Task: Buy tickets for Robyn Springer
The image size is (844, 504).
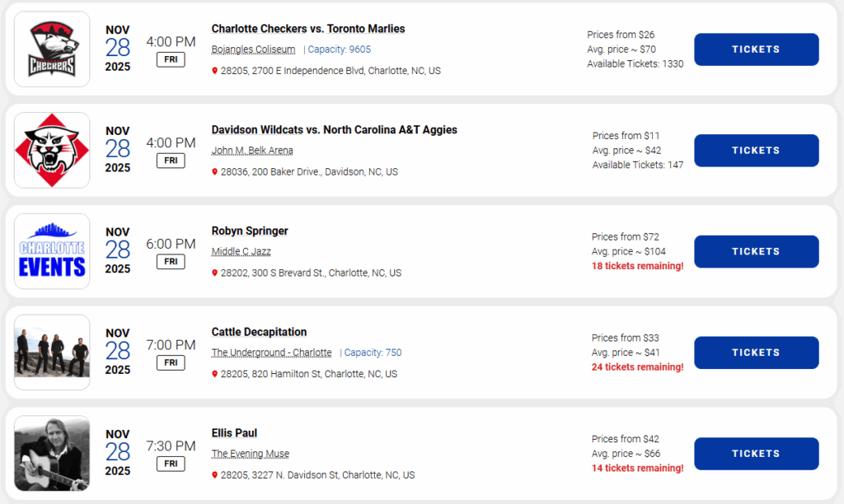Action: (756, 251)
